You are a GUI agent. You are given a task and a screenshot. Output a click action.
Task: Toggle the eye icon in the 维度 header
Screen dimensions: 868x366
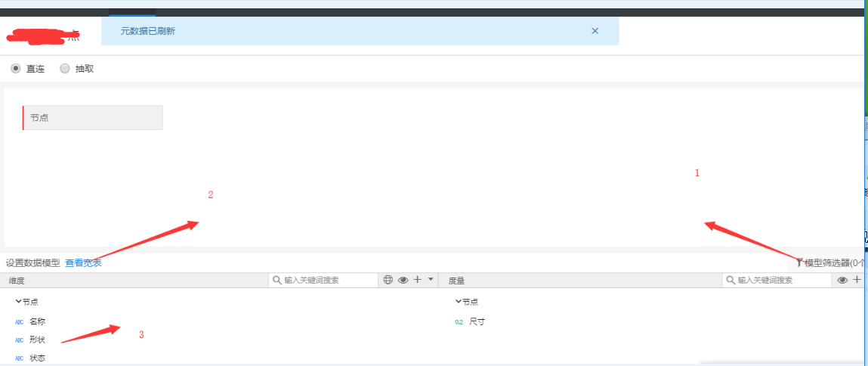403,280
